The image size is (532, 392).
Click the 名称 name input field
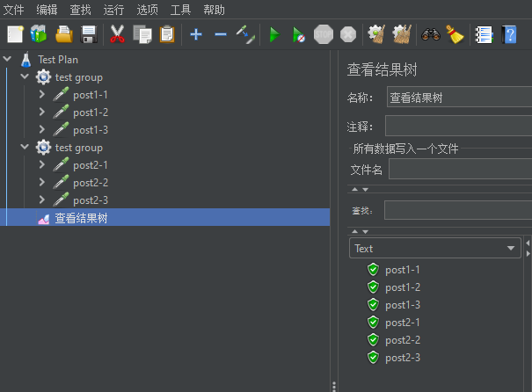(459, 97)
